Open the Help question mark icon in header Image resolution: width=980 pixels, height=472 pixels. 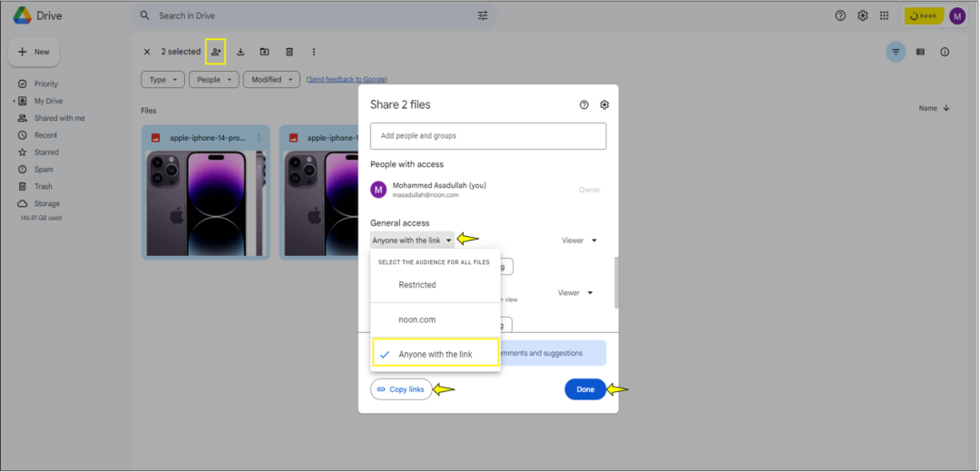click(x=840, y=15)
